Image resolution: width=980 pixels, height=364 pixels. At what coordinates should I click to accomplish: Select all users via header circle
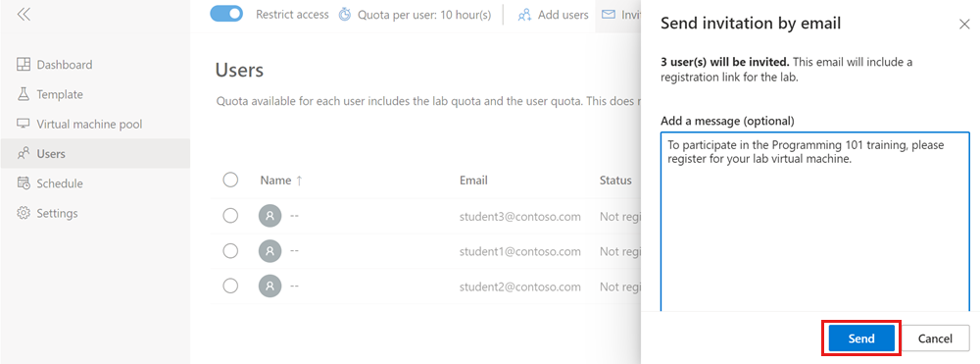click(x=230, y=181)
